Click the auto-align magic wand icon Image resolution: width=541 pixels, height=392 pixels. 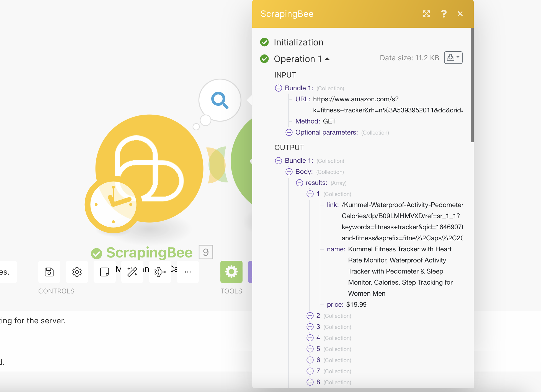pos(132,272)
